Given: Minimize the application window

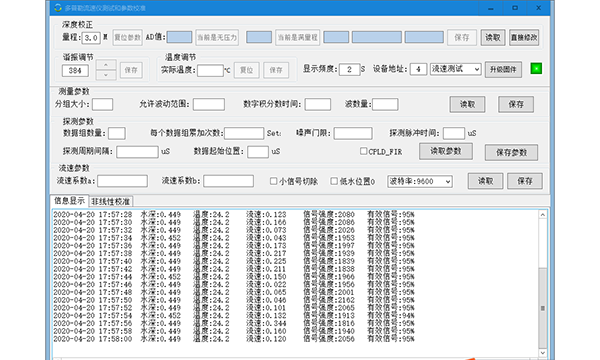Looking at the screenshot, I should (491, 8).
